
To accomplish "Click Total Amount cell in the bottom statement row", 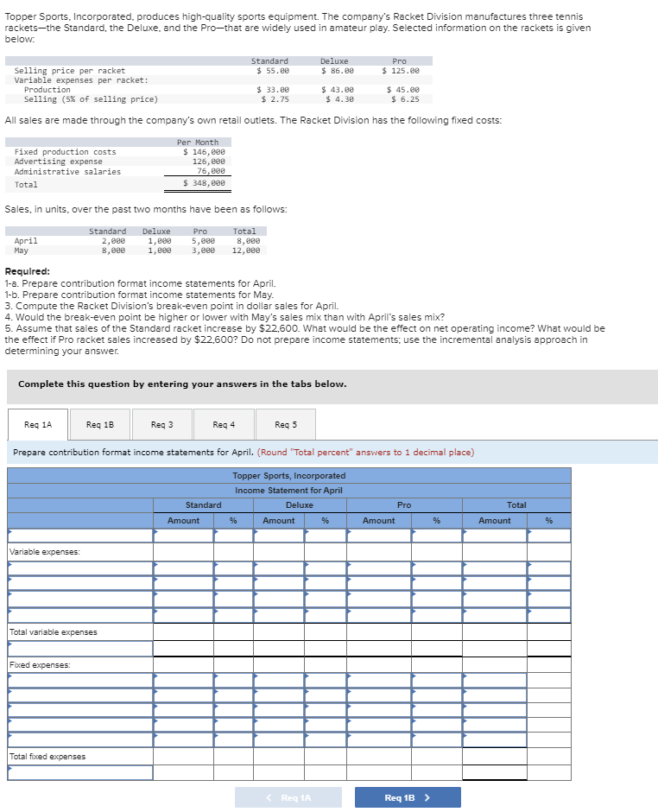I will [x=495, y=772].
